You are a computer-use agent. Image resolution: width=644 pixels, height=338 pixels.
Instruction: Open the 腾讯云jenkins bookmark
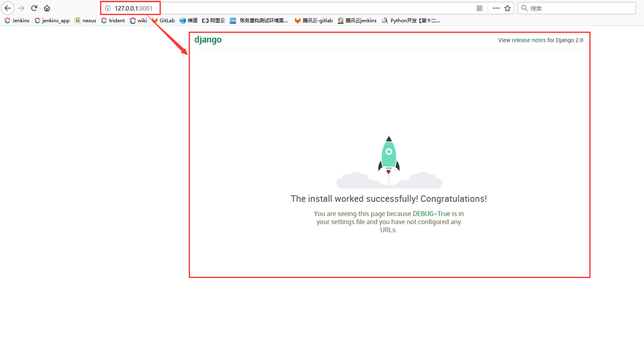coord(357,21)
